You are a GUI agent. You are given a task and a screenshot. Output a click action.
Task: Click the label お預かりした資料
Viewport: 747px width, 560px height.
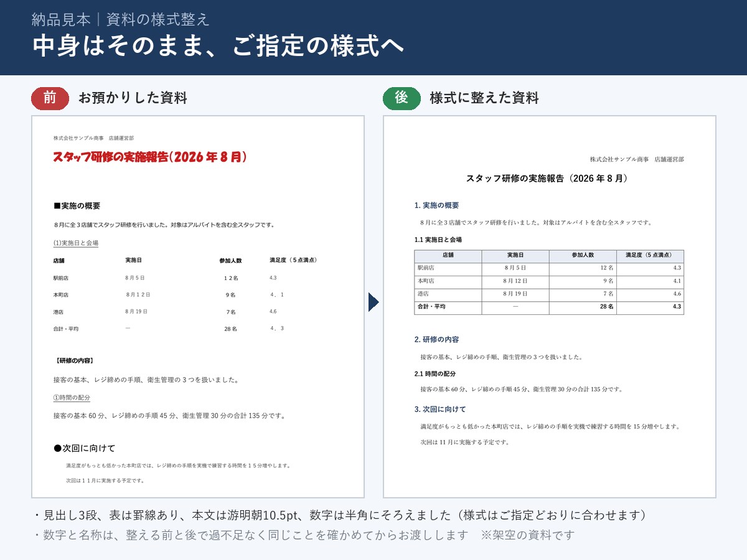tap(133, 98)
